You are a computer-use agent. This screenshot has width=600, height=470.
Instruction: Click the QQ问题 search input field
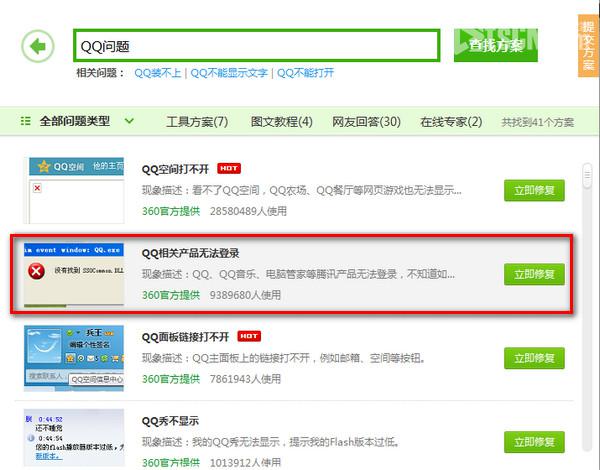point(256,46)
